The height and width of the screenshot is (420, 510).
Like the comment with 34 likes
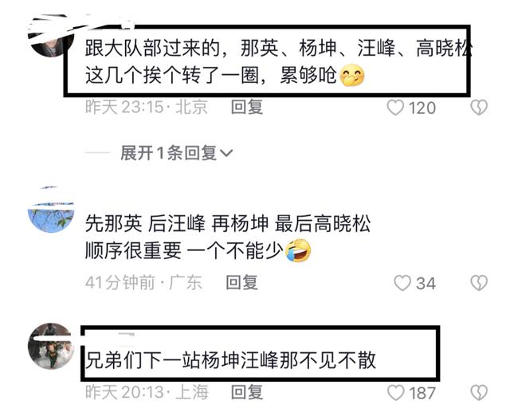(x=402, y=283)
